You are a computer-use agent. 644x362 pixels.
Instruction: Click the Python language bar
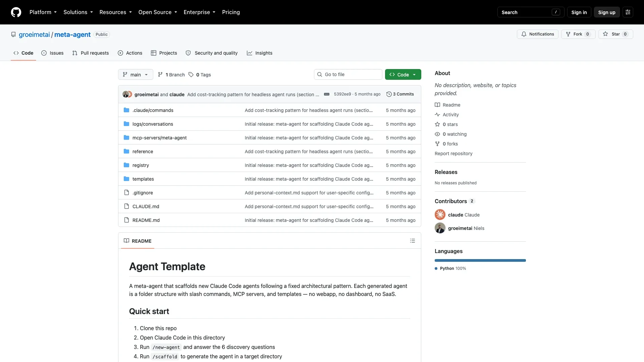tap(480, 260)
